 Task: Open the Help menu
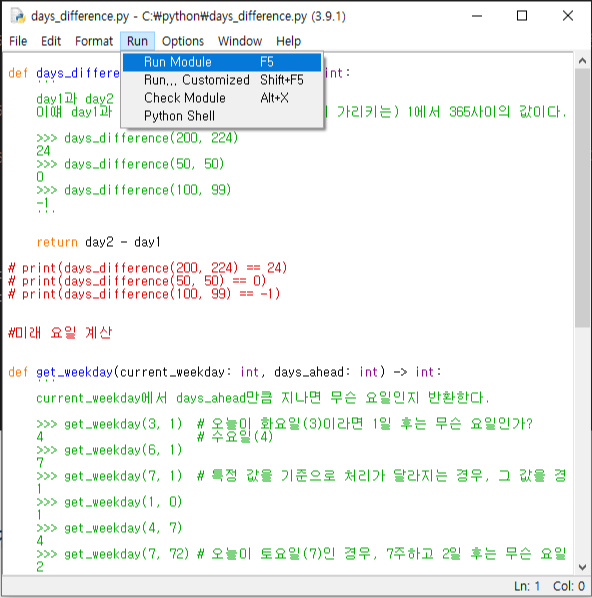[x=288, y=41]
